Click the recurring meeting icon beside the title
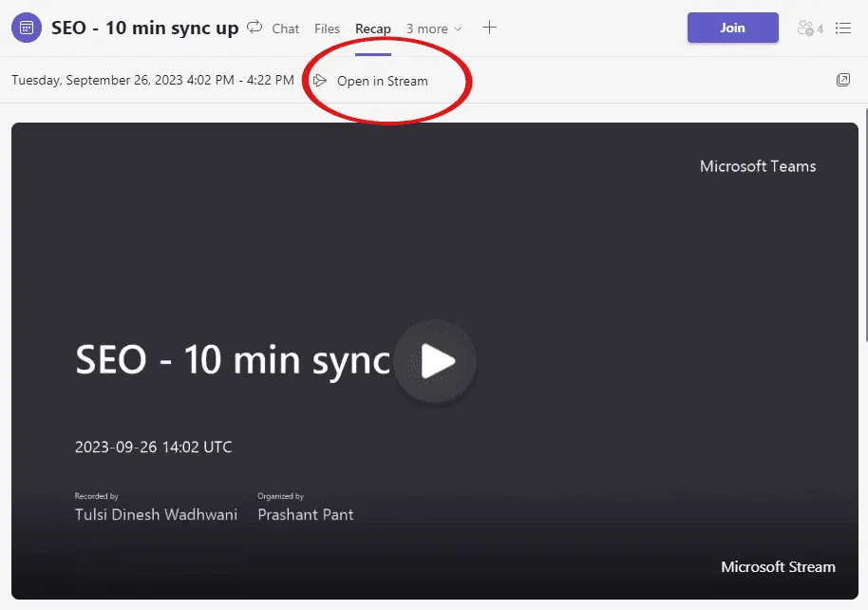This screenshot has width=868, height=610. point(254,28)
